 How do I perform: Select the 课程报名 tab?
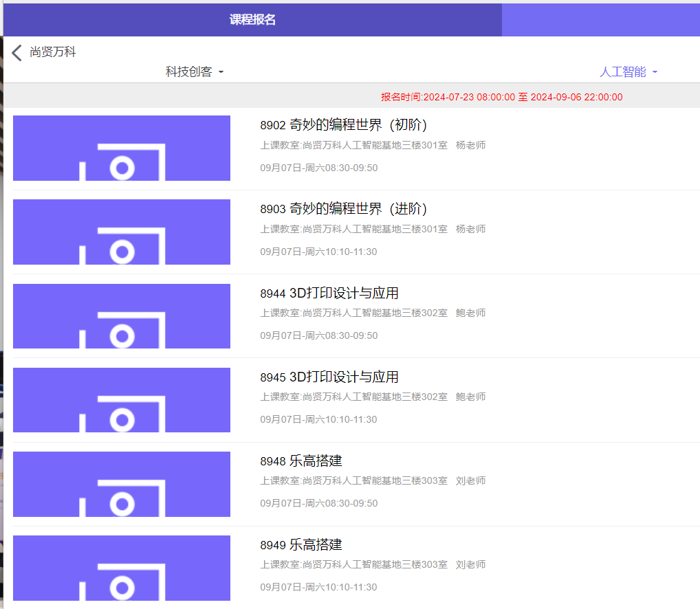coord(252,20)
